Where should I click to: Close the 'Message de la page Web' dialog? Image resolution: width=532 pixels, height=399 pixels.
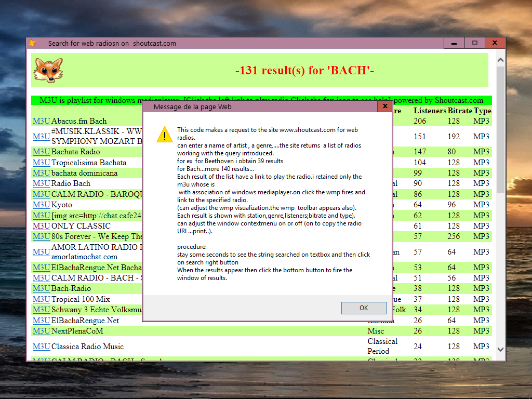(385, 106)
